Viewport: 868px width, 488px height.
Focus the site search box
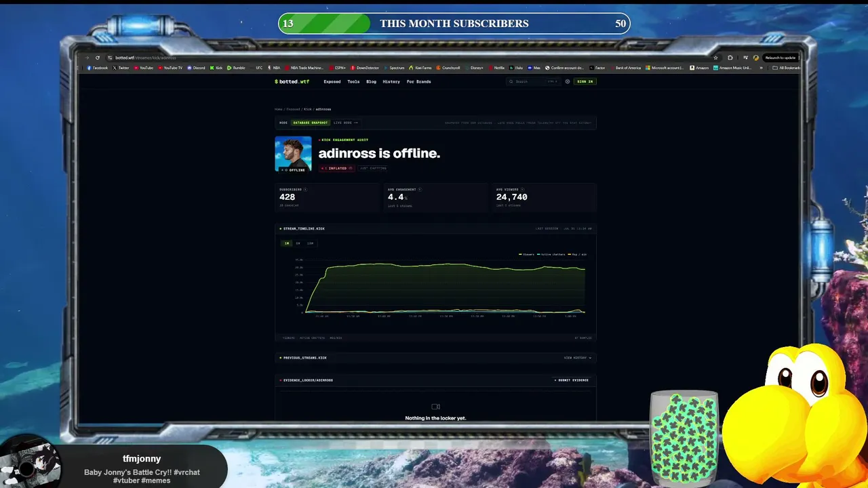pyautogui.click(x=533, y=81)
